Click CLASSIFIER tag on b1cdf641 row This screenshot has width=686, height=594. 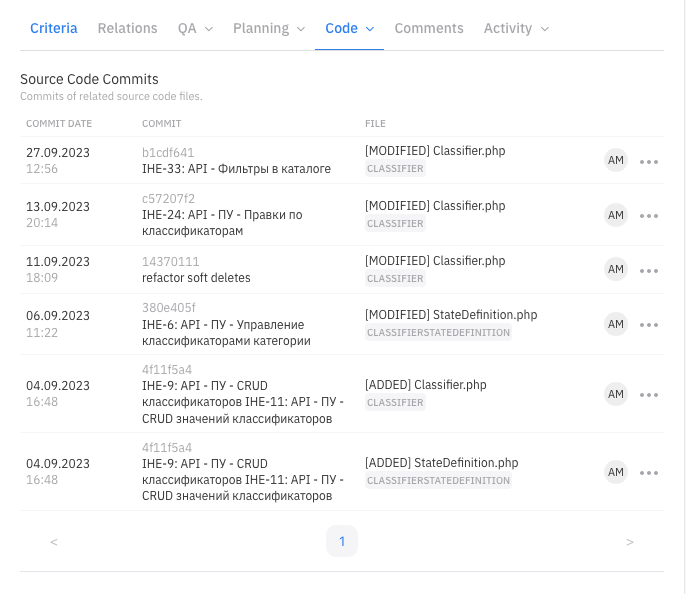click(x=395, y=169)
